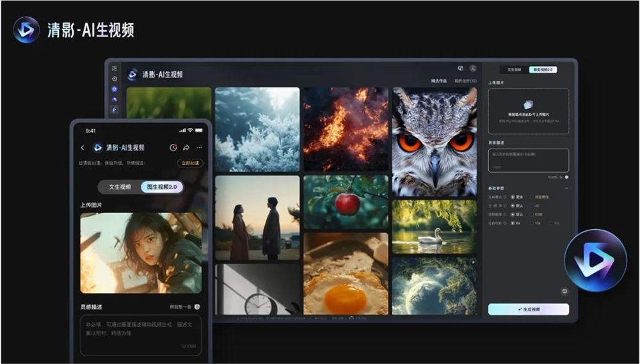640x364 pixels.
Task: Collapse the 基础参数 section chevron
Action: [566, 188]
